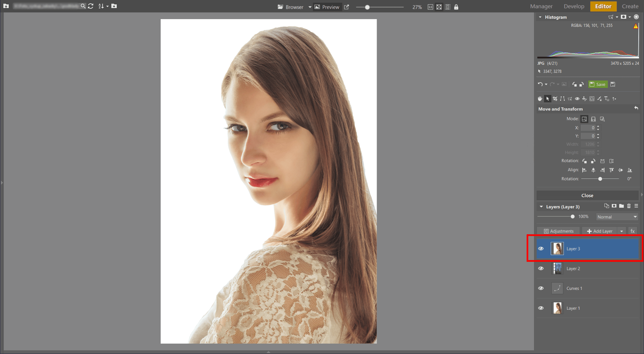This screenshot has width=644, height=354.
Task: Open histogram clipping options dropdown
Action: tap(630, 17)
